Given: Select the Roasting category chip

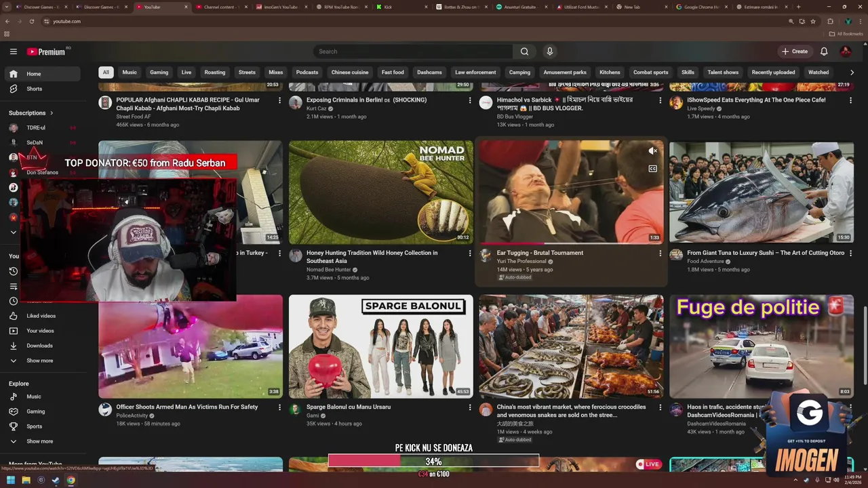Looking at the screenshot, I should click(x=215, y=73).
